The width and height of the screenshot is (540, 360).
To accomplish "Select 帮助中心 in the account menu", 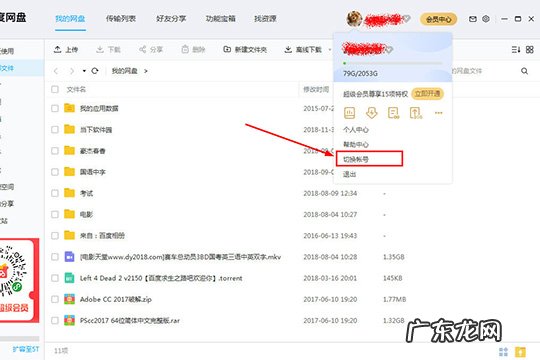I will click(x=356, y=144).
